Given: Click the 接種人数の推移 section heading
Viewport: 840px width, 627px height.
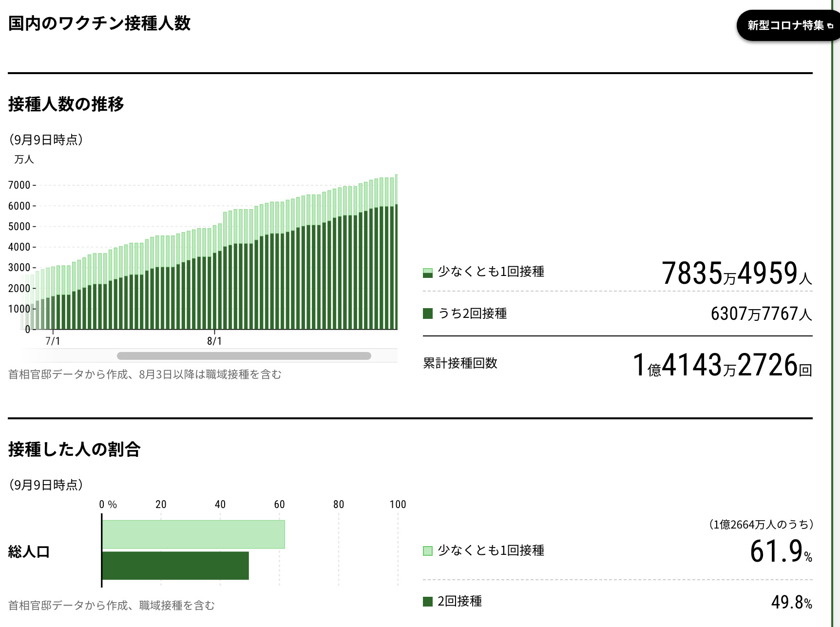Looking at the screenshot, I should (66, 104).
